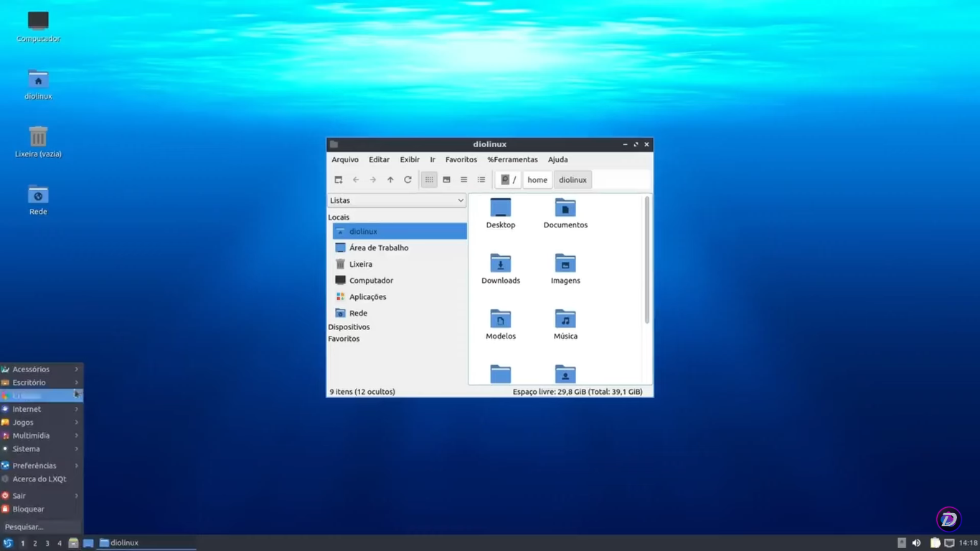This screenshot has height=551, width=980.
Task: Switch to thumbnail view mode
Action: point(447,179)
